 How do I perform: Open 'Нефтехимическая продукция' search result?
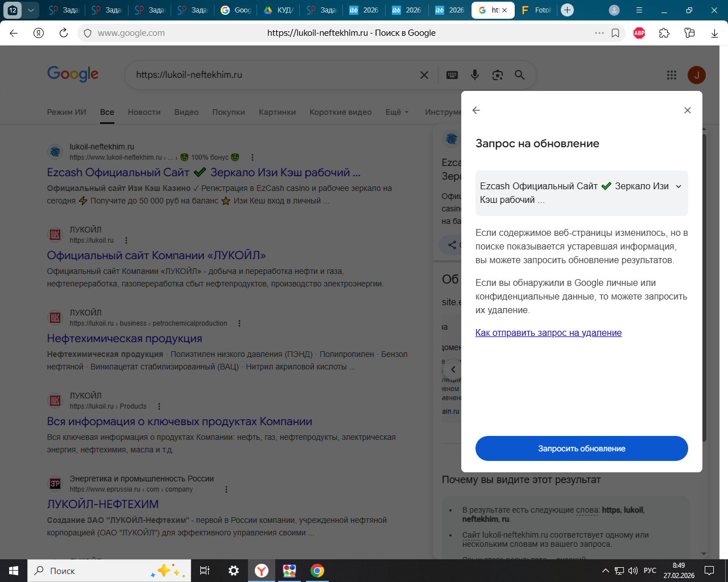pyautogui.click(x=125, y=338)
